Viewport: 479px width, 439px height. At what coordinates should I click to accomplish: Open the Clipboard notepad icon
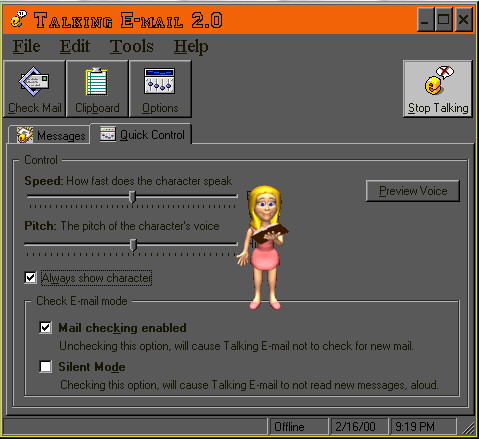[97, 81]
